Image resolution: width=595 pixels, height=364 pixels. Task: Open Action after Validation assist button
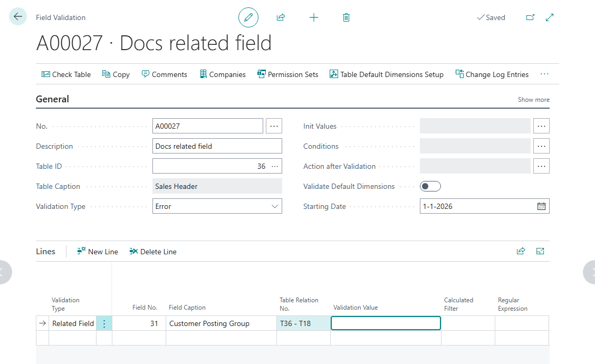(541, 166)
